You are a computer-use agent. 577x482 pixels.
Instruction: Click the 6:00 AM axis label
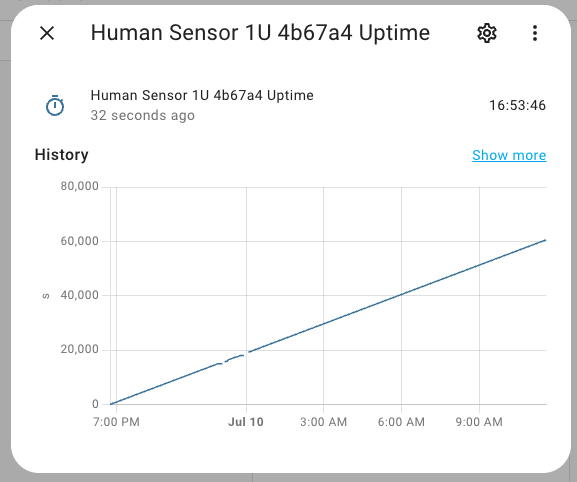[x=401, y=422]
